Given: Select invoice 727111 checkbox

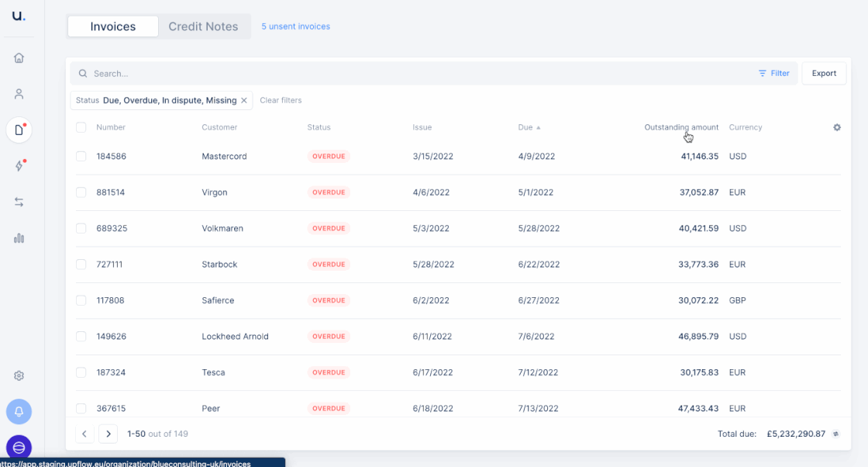Looking at the screenshot, I should coord(81,265).
